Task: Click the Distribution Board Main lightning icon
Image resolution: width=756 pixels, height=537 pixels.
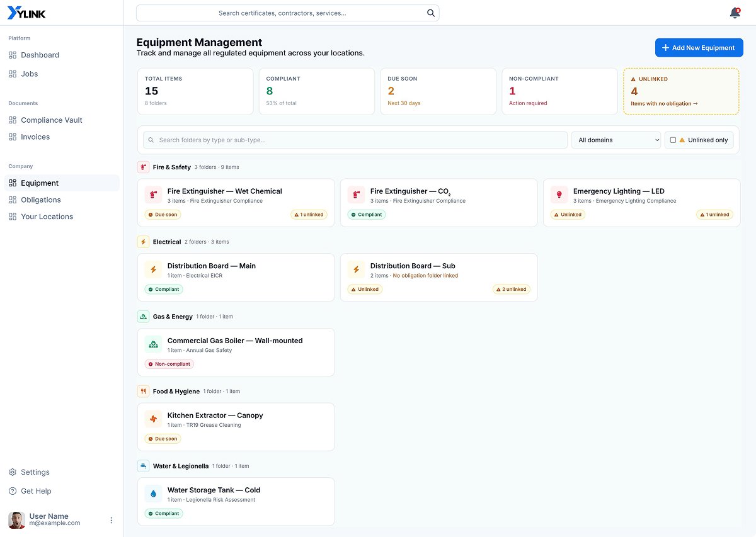Action: [x=154, y=269]
